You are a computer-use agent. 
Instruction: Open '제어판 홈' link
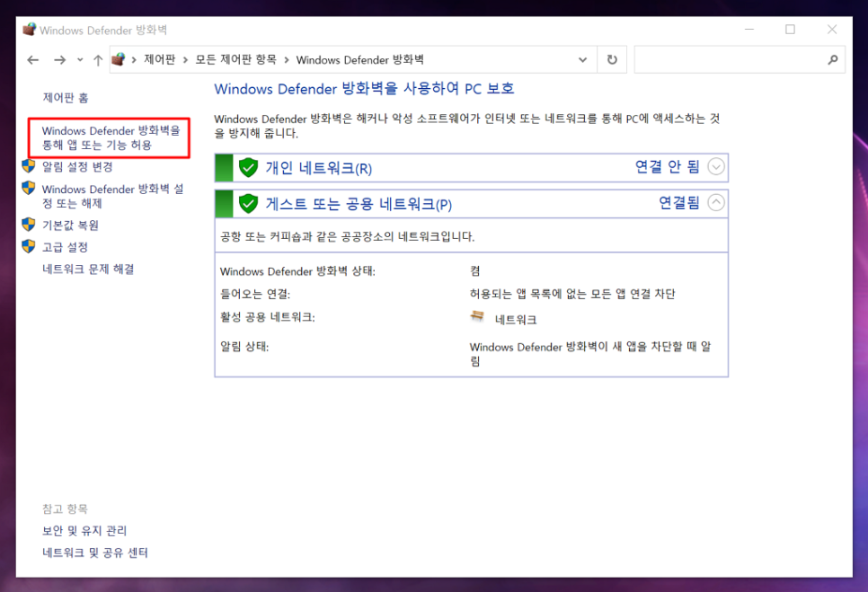point(66,98)
